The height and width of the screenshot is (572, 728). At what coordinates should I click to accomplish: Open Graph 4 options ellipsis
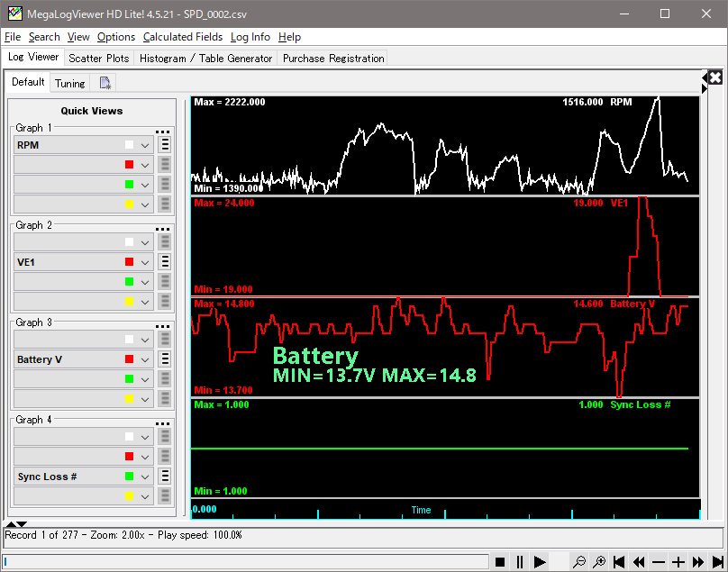coord(162,423)
